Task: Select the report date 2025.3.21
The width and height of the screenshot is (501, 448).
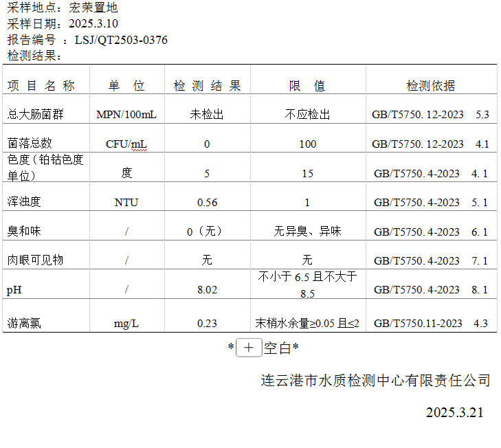Action: click(454, 412)
